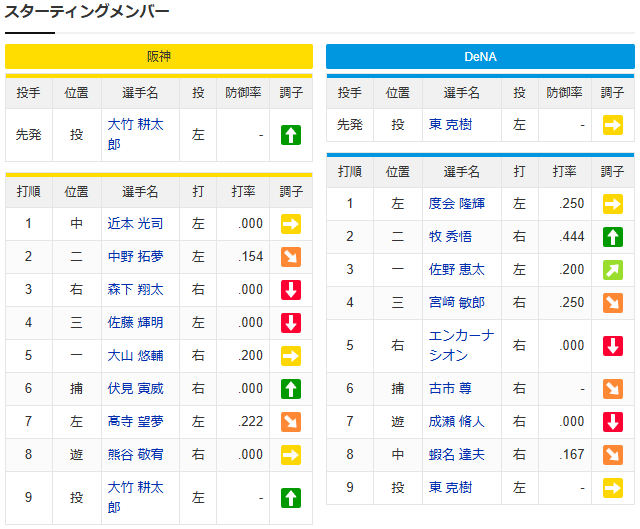Click the スターティングメンバー heading
The width and height of the screenshot is (640, 529).
click(x=87, y=12)
